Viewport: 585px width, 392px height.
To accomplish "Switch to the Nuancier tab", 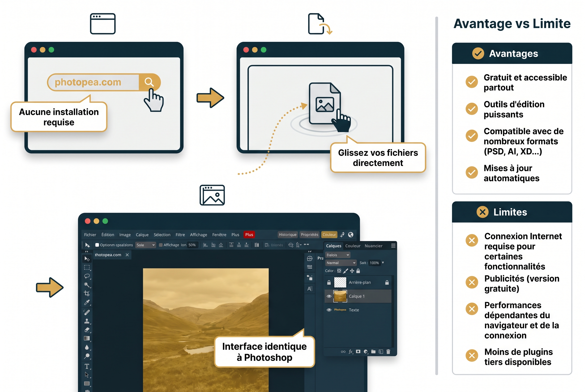I will click(x=373, y=246).
